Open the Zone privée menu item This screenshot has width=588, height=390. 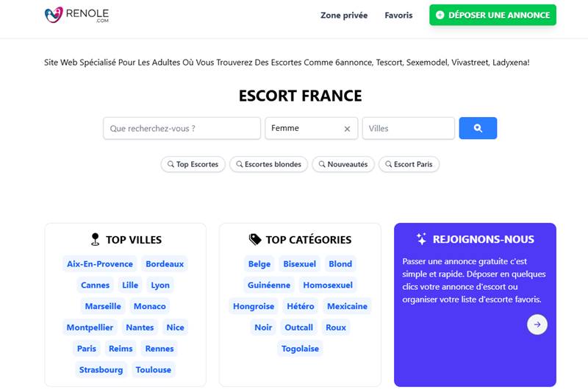point(343,15)
